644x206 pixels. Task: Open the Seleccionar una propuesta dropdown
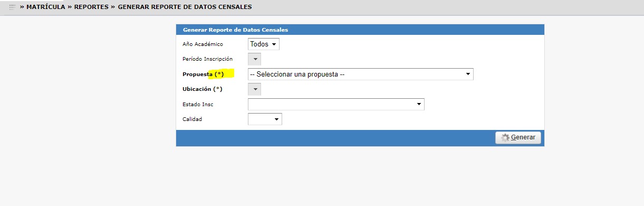pos(361,74)
